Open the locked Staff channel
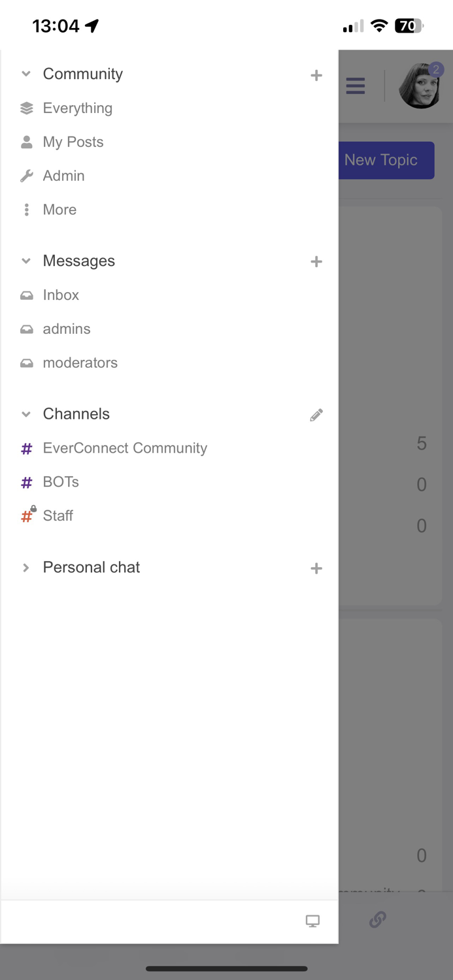Screen dimensions: 453x980 point(58,515)
